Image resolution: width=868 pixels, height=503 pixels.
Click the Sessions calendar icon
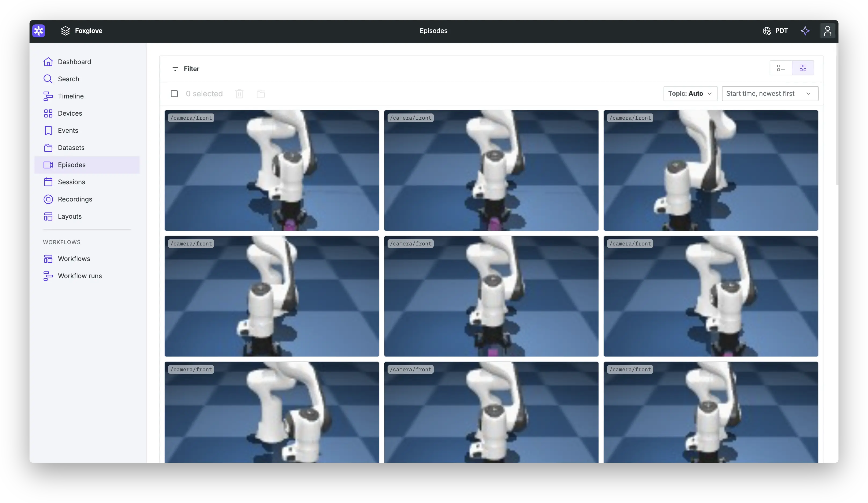click(48, 182)
